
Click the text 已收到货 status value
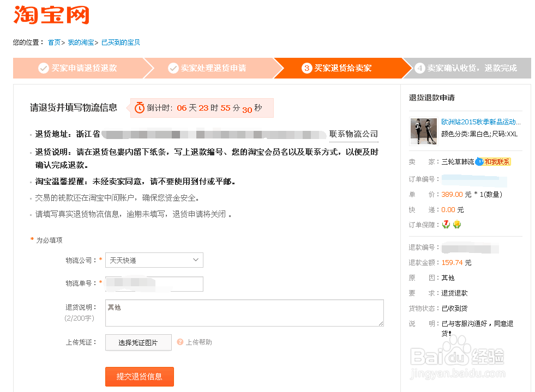[454, 309]
